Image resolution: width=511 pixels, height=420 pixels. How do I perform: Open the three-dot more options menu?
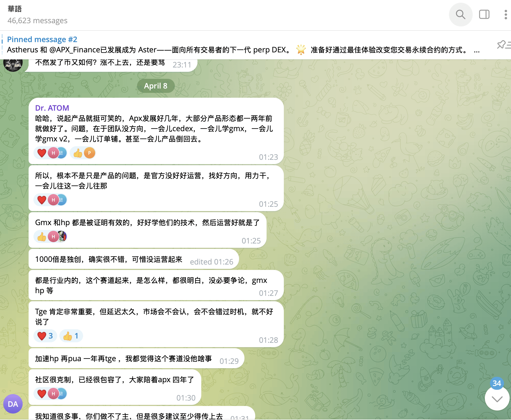pyautogui.click(x=506, y=15)
